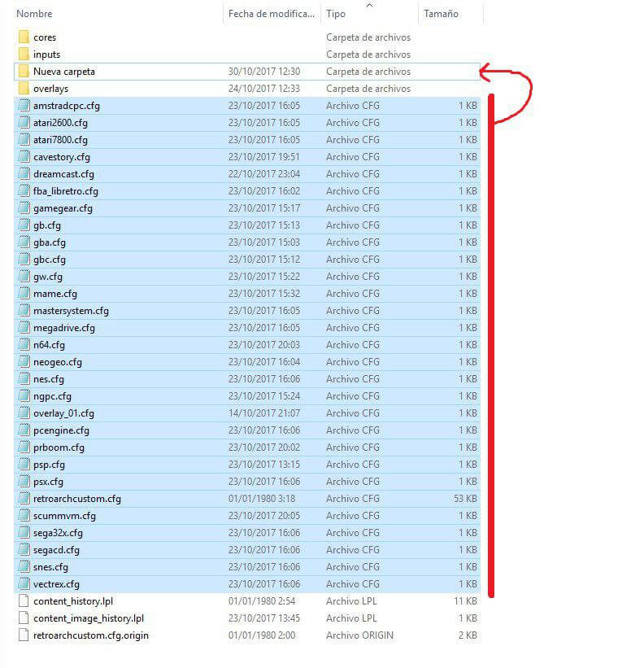Select the mame.cfg file entry
644x668 pixels.
pos(55,294)
